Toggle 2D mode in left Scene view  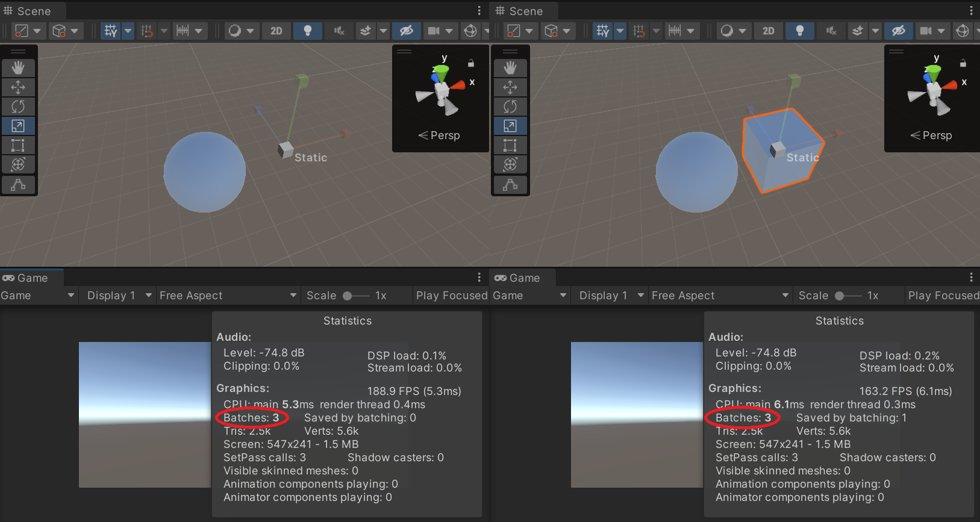pyautogui.click(x=276, y=31)
